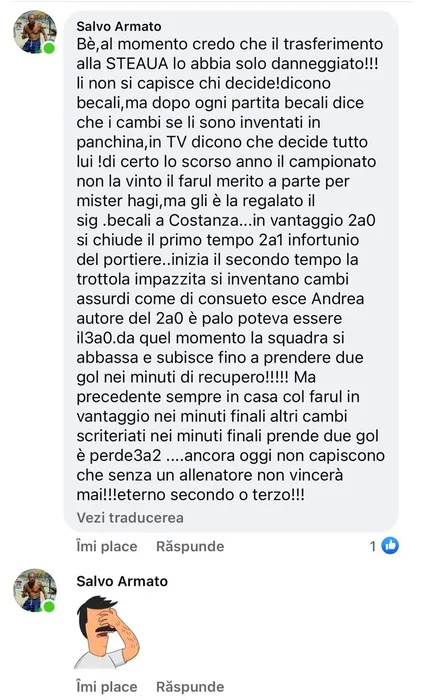Click the Salvo Armato name above the sticker
The image size is (425, 700).
pyautogui.click(x=122, y=581)
